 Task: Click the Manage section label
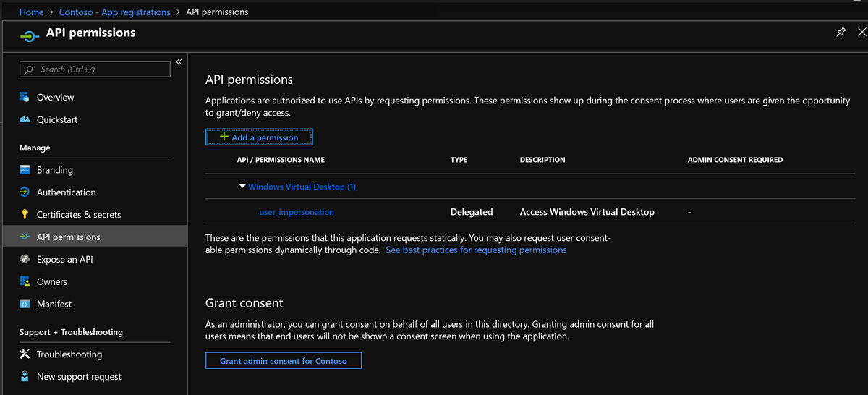pyautogui.click(x=35, y=148)
